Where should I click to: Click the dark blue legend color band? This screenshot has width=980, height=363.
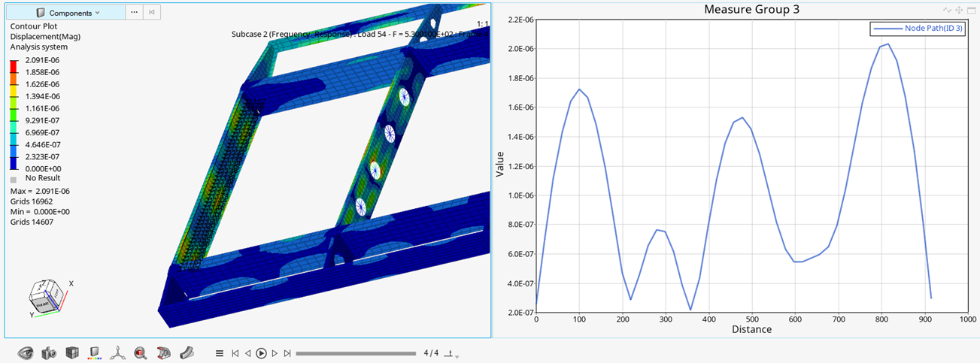pos(15,163)
